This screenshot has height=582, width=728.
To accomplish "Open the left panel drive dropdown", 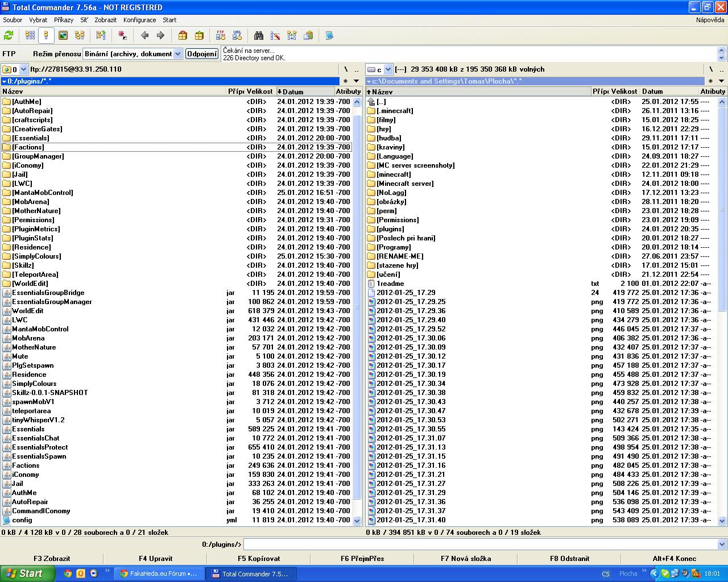I will pyautogui.click(x=23, y=69).
